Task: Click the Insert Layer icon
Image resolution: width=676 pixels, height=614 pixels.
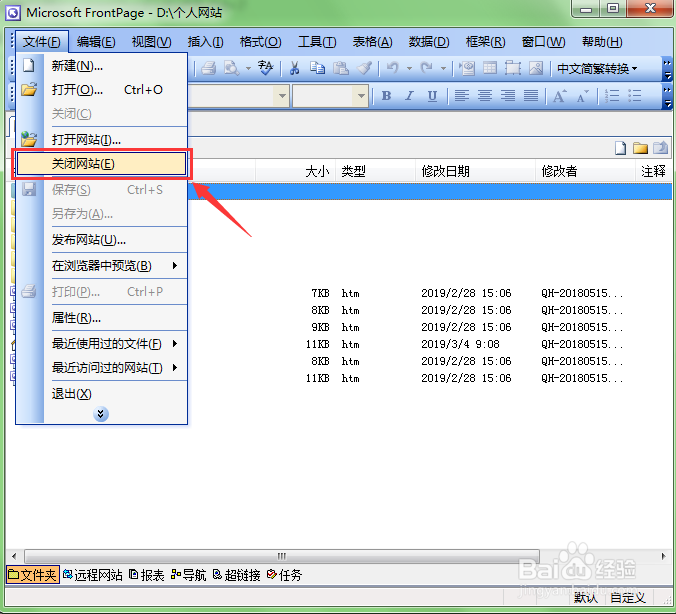Action: click(x=513, y=68)
